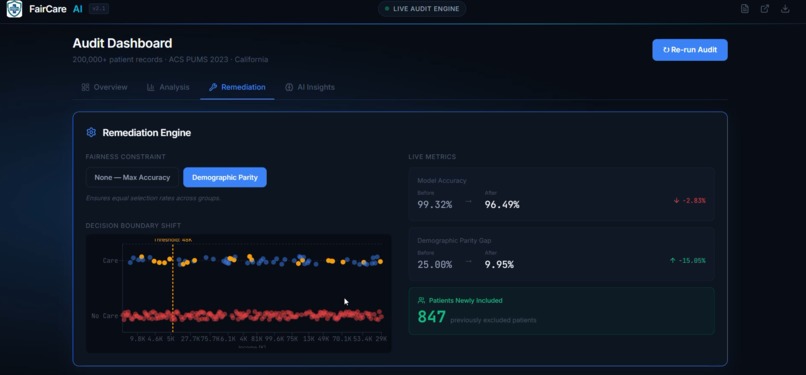
Task: Click the FAIRNESS CONSTRAINT label
Action: coord(125,157)
